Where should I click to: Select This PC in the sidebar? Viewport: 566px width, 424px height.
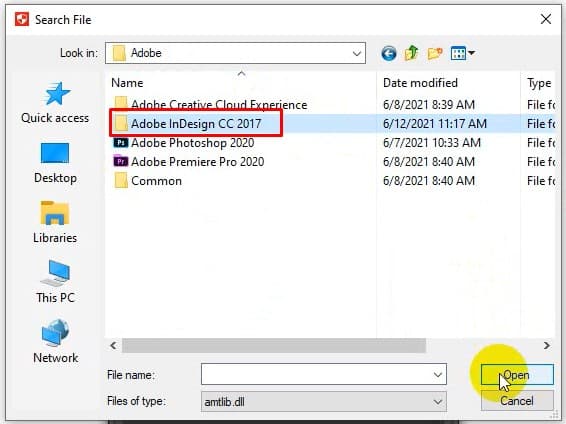pos(55,282)
